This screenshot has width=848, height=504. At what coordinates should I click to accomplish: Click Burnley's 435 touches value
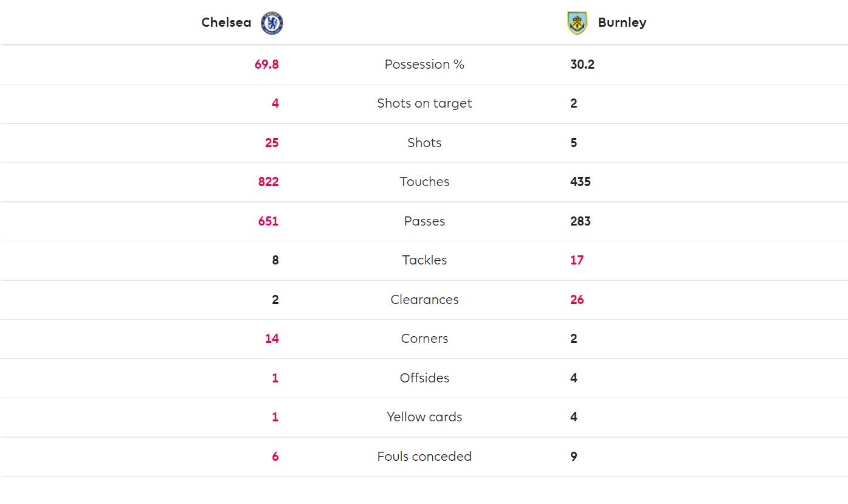coord(581,182)
